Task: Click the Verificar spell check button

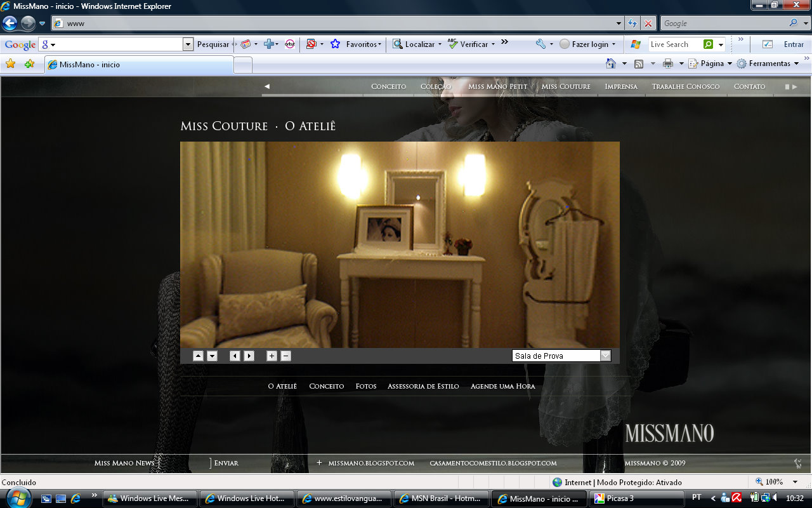Action: (x=471, y=44)
